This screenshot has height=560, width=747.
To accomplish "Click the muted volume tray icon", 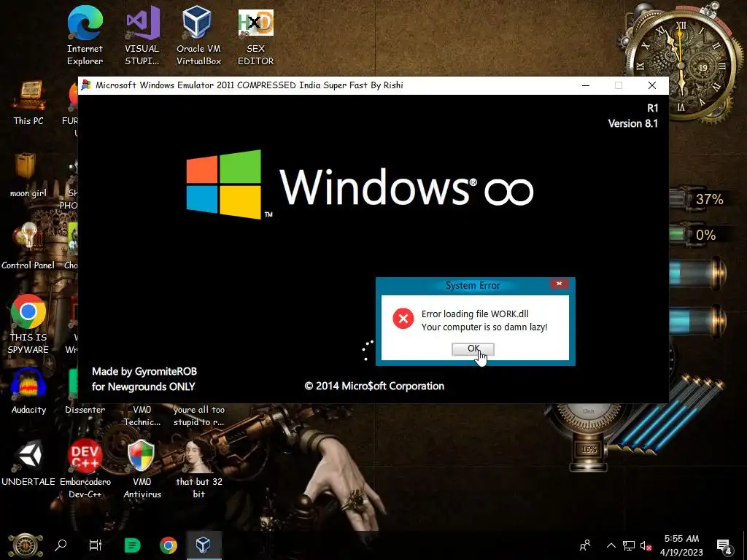I will click(x=646, y=545).
